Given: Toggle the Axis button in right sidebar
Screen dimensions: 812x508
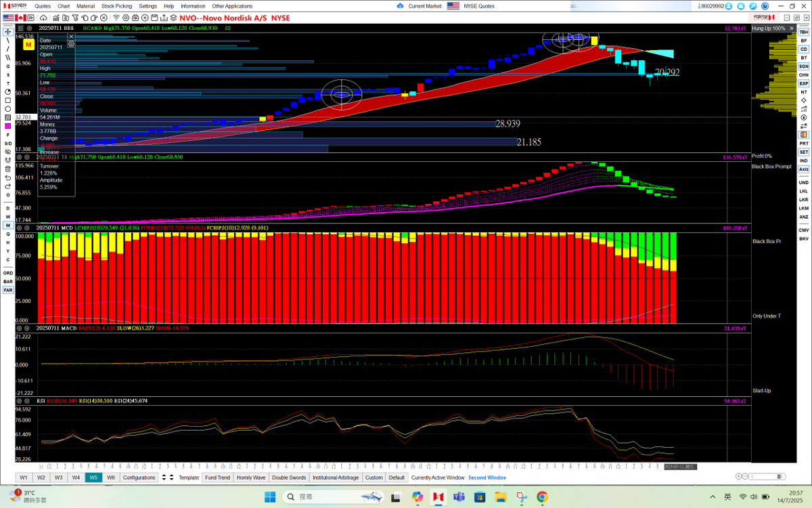Looking at the screenshot, I should 804,169.
